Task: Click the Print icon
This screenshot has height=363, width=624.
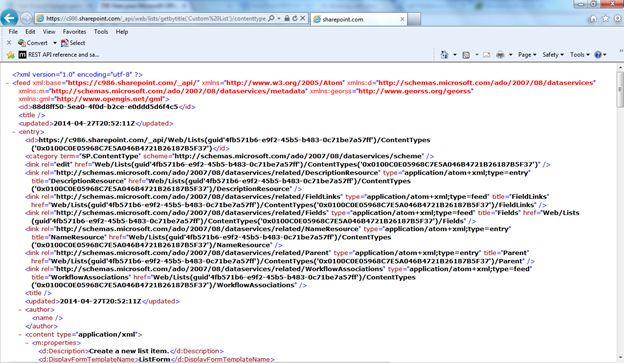Action: (500, 55)
